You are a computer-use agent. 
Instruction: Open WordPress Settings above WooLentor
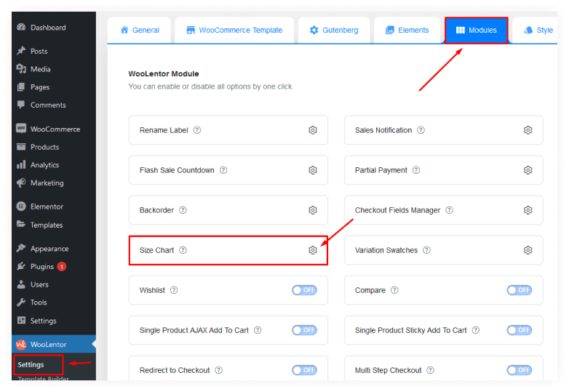click(54, 321)
